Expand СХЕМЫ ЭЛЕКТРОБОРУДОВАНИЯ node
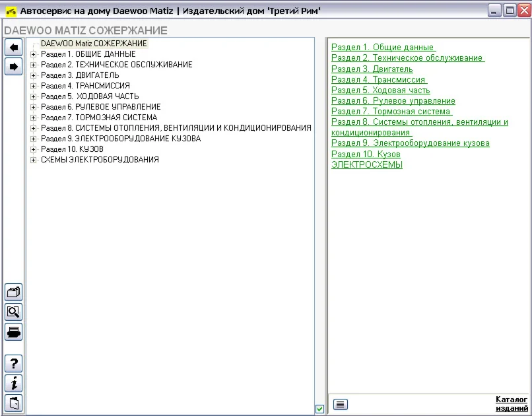Screen dimensions: 532x416 [33, 160]
